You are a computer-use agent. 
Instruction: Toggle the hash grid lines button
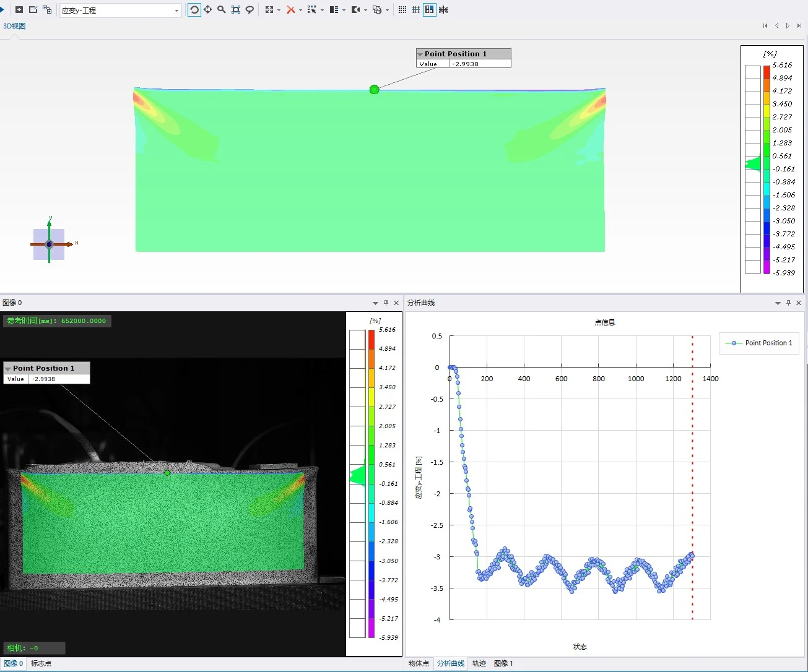point(415,10)
